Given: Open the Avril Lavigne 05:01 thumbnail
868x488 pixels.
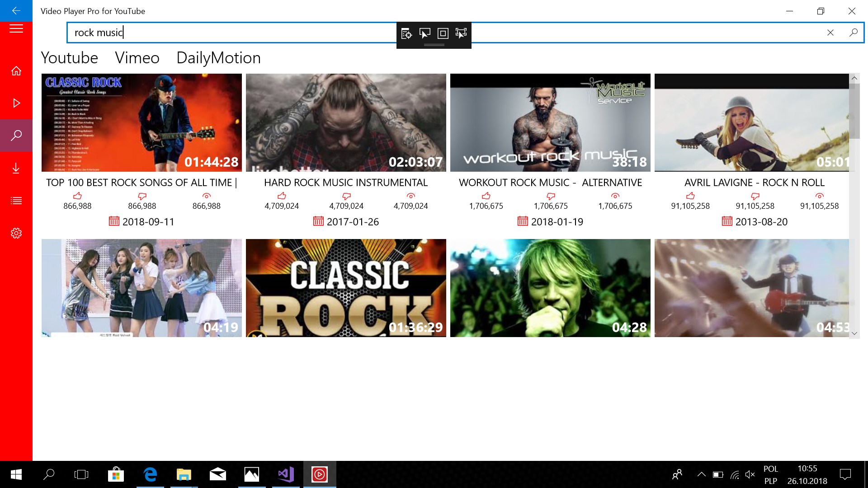Looking at the screenshot, I should (752, 122).
